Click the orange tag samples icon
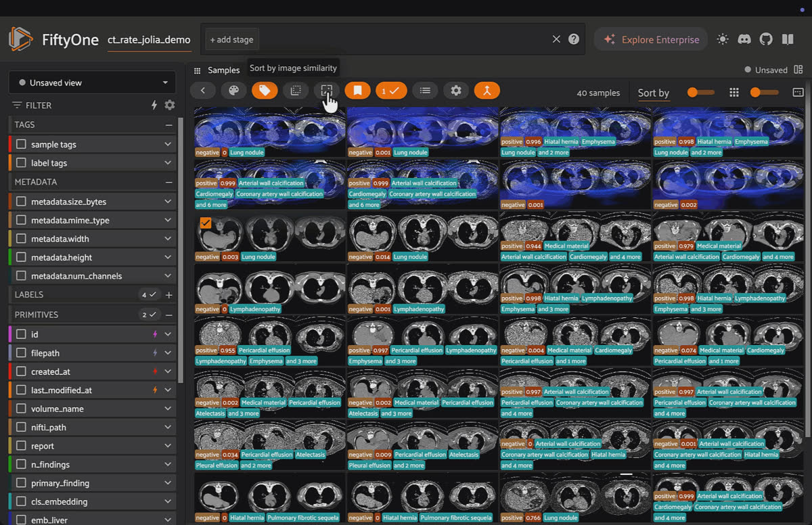Screen dimensions: 812x525 265,91
